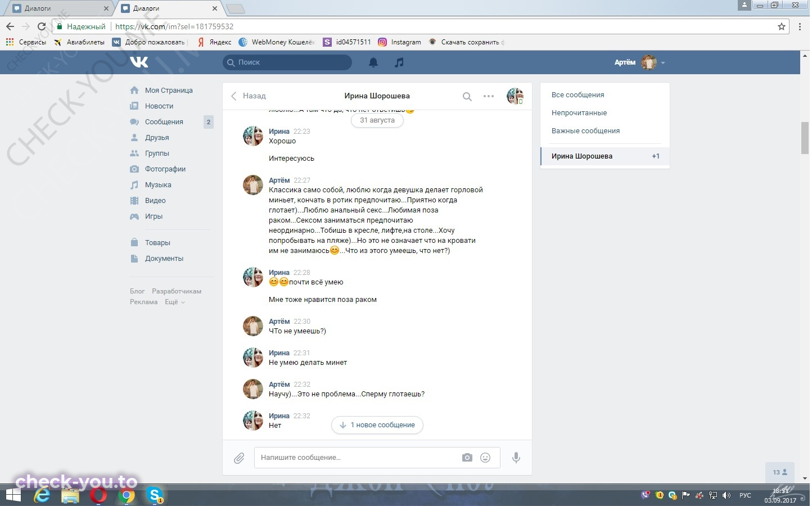Open Opera browser from taskbar

point(98,495)
